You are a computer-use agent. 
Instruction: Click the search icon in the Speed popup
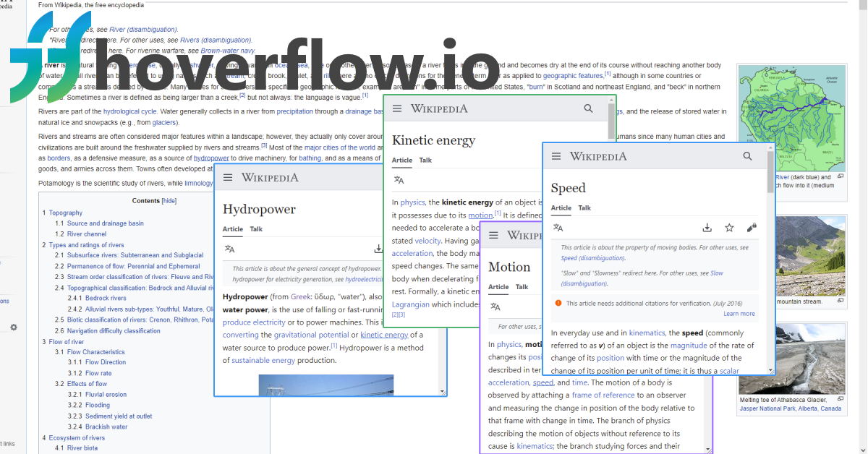coord(747,156)
